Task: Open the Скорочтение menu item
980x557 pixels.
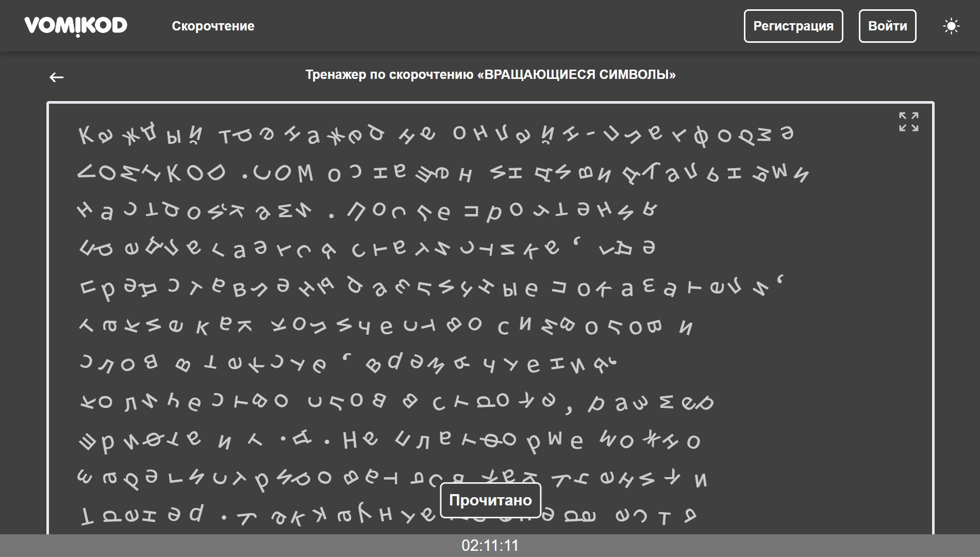Action: pyautogui.click(x=213, y=26)
